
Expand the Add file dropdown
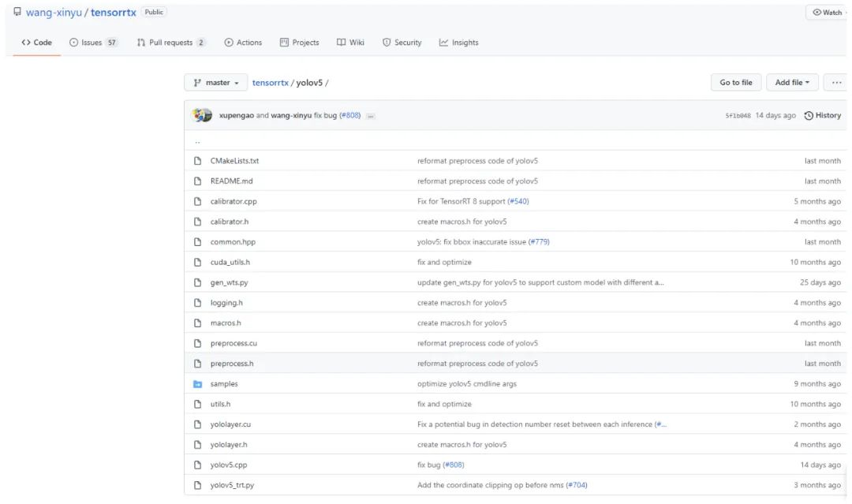(791, 83)
